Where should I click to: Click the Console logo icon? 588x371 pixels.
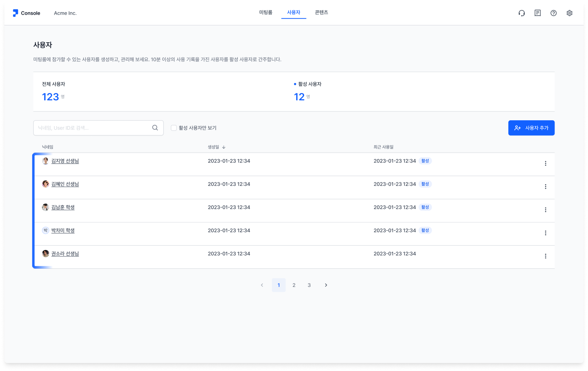pos(15,13)
